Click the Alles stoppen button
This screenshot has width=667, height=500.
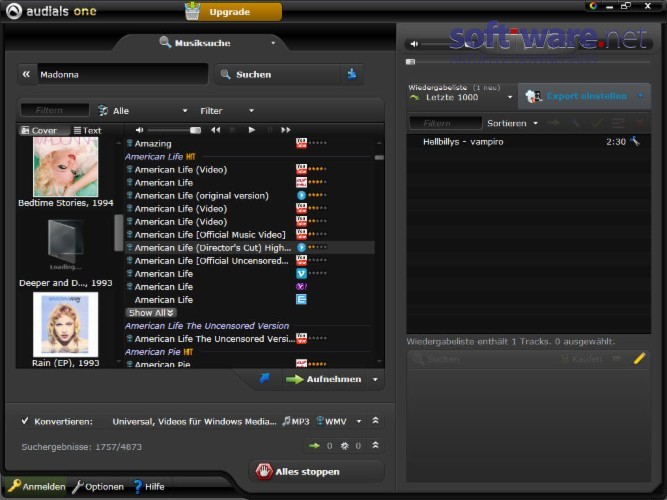tap(316, 471)
